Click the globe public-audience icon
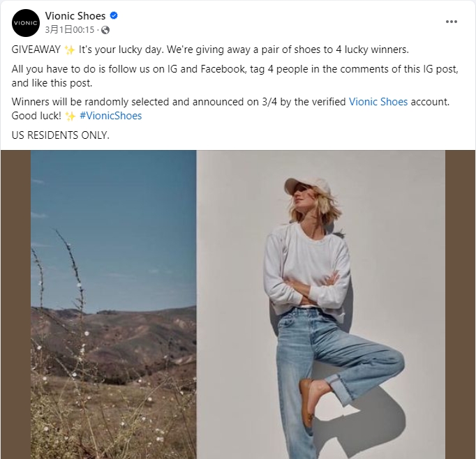This screenshot has width=476, height=459. coord(105,30)
